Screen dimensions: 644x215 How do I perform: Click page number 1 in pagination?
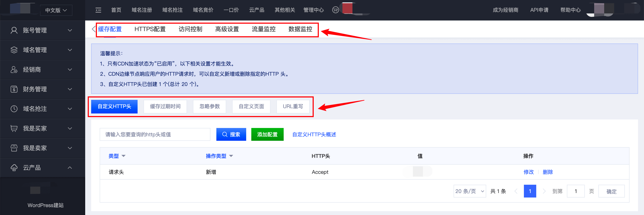click(x=530, y=191)
